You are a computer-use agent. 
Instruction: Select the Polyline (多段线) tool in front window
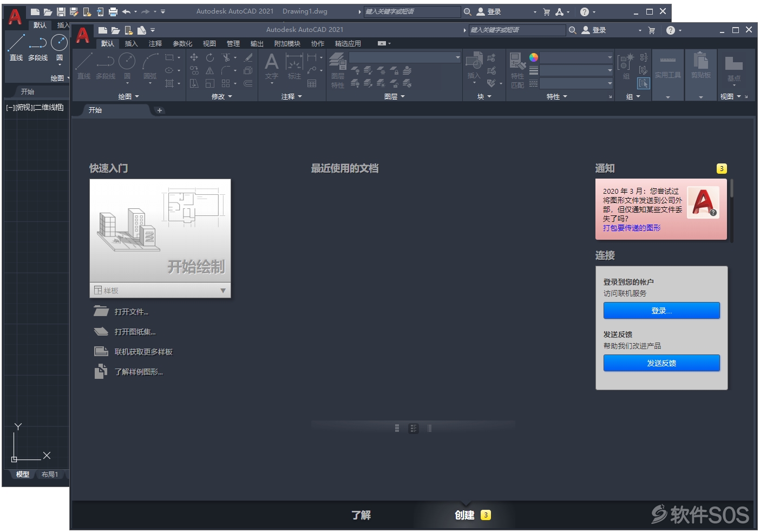coord(106,66)
